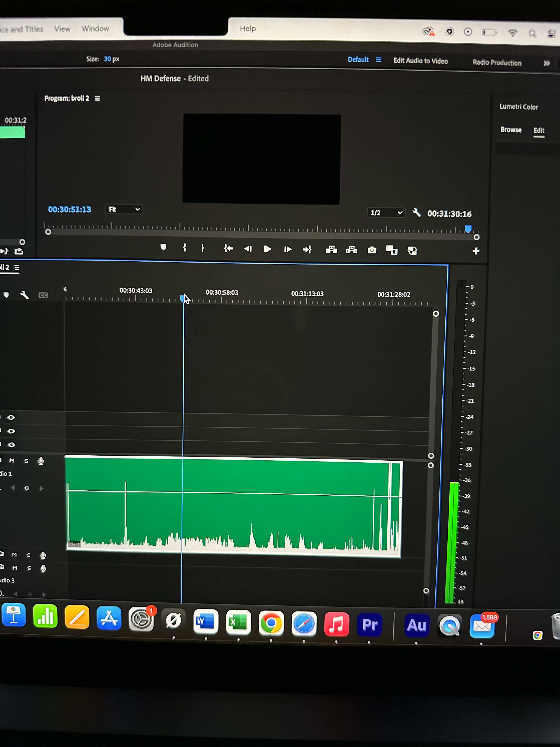Click the Export Frame camera icon
Image resolution: width=560 pixels, height=747 pixels.
tap(372, 250)
